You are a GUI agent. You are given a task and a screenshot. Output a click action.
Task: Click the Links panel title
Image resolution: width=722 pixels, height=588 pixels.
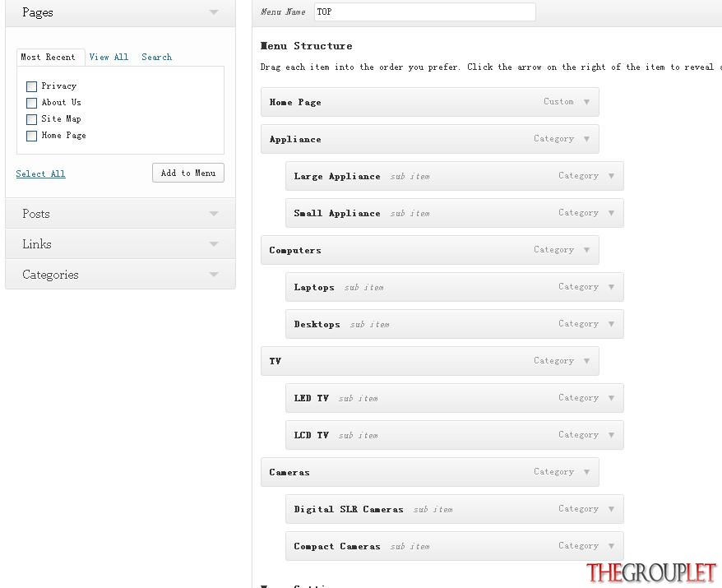(x=37, y=244)
